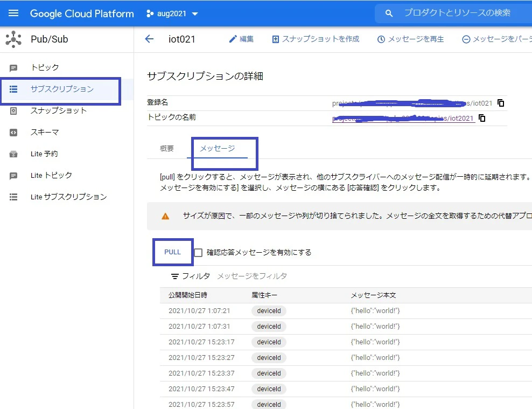The width and height of the screenshot is (532, 409).
Task: Click timestamp 2021/10/27 15:23:47
Action: coord(201,389)
